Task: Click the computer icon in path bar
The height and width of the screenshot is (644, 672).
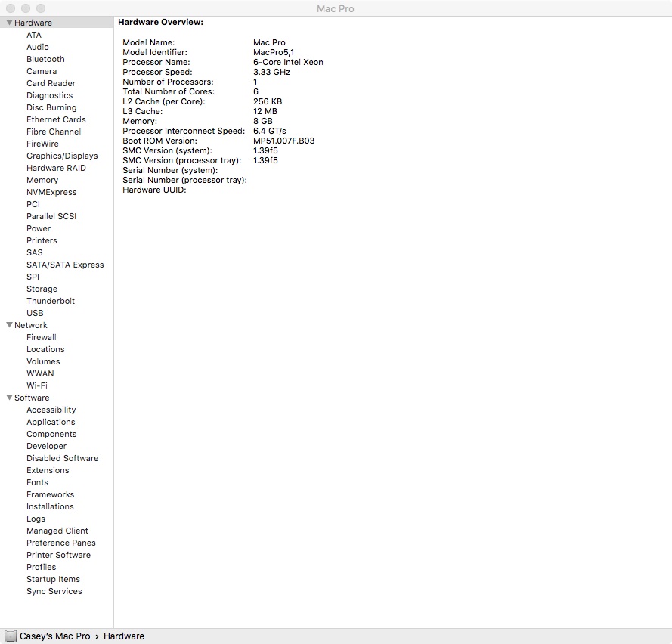Action: click(x=11, y=636)
